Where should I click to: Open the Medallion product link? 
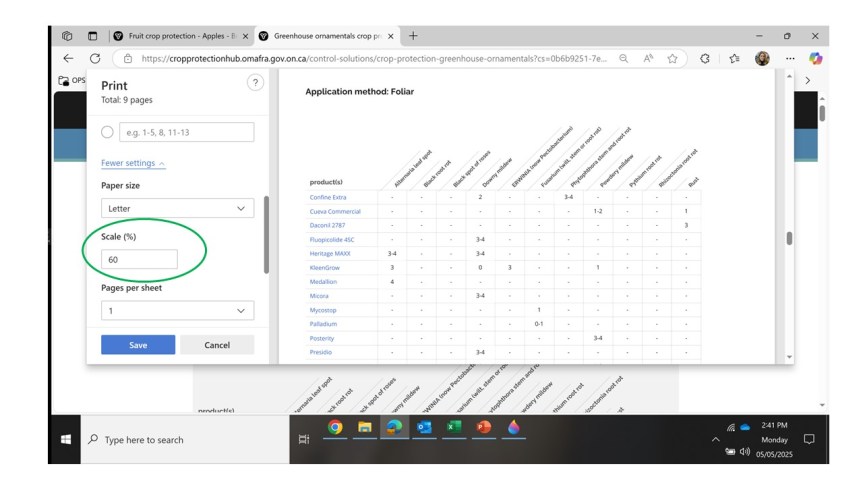tap(323, 282)
